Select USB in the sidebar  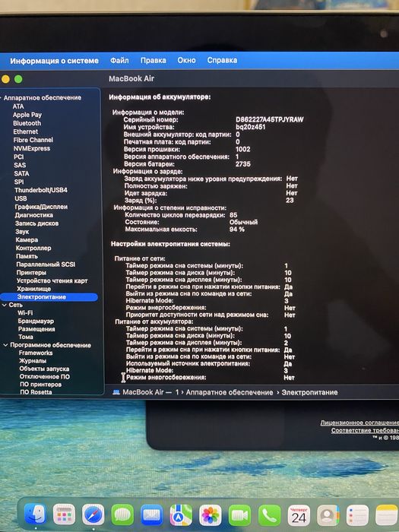(21, 198)
